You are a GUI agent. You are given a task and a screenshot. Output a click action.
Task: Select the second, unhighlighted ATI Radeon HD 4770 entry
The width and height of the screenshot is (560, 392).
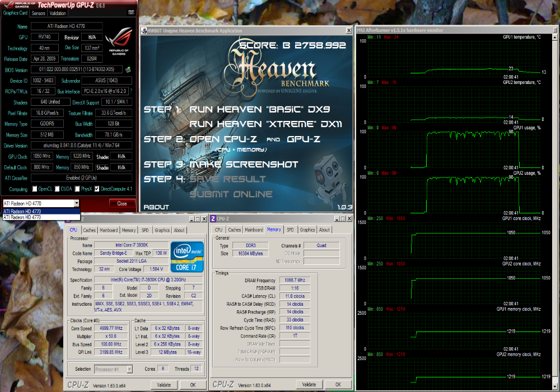point(41,217)
